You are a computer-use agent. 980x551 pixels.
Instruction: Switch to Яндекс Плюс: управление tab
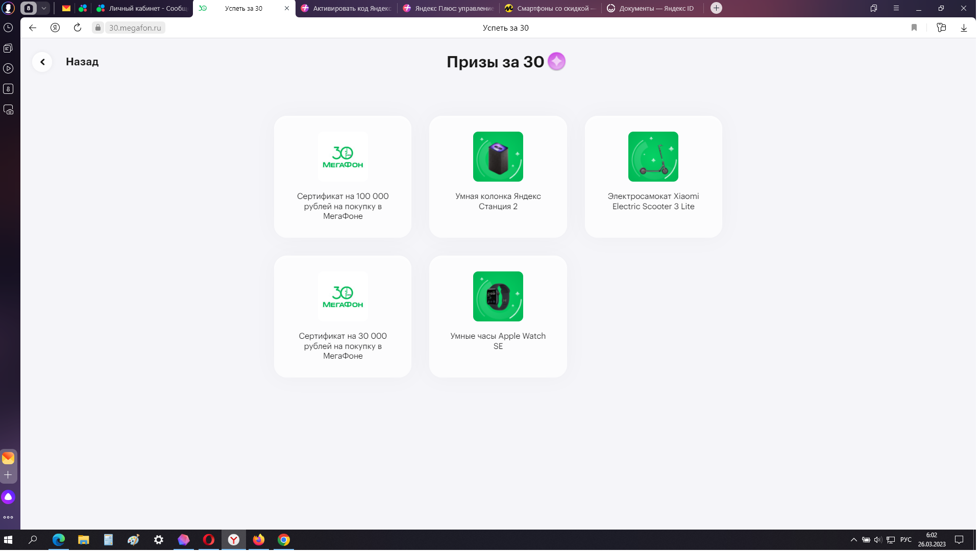(x=449, y=8)
